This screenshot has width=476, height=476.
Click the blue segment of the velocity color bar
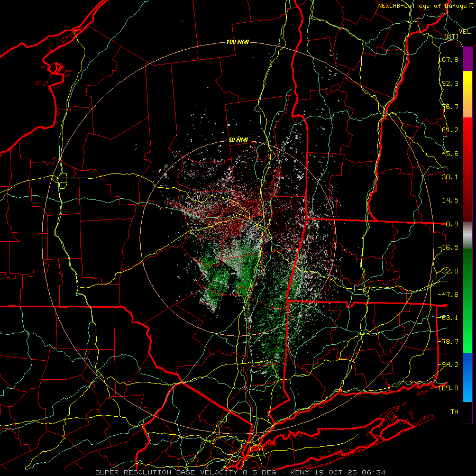(x=467, y=377)
